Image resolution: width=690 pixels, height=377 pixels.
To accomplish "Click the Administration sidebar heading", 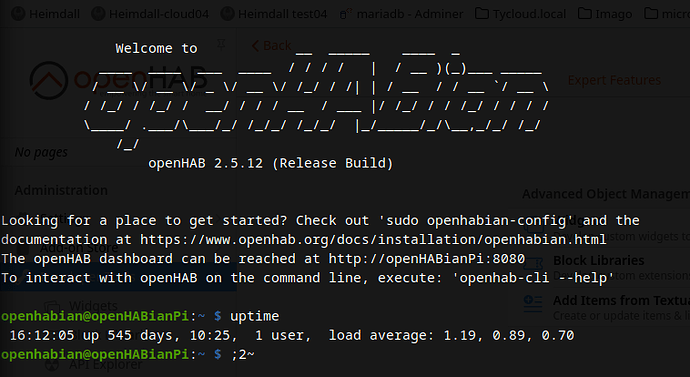I will pos(61,190).
